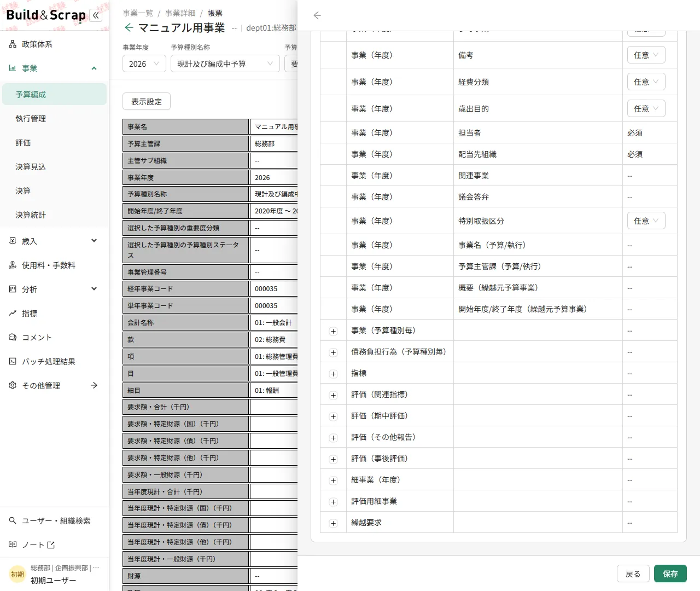Click the 02: 総務費 value cell
This screenshot has width=700, height=591.
(x=274, y=340)
